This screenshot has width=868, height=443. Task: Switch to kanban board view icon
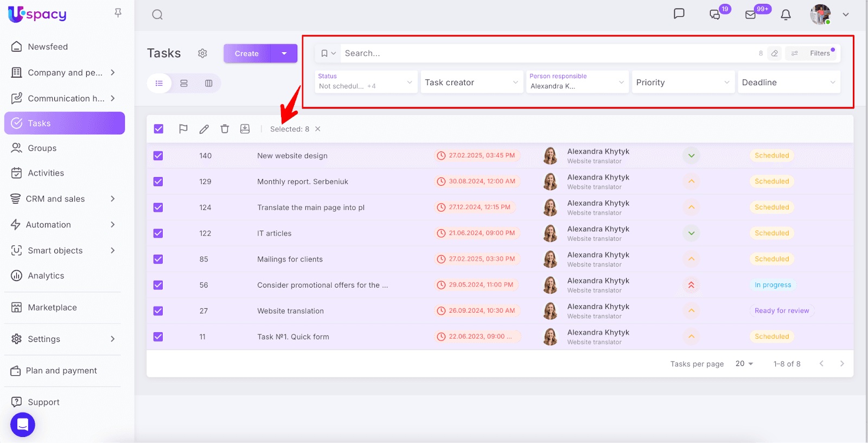[209, 83]
